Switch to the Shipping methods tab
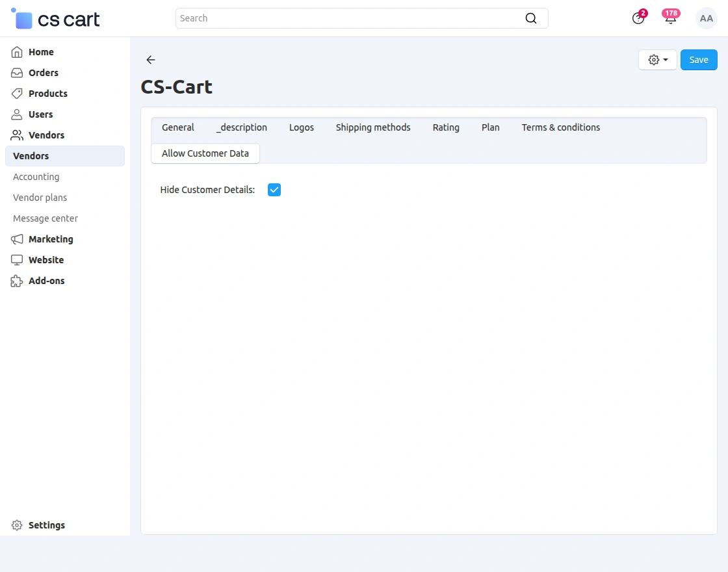The image size is (728, 572). click(x=372, y=127)
